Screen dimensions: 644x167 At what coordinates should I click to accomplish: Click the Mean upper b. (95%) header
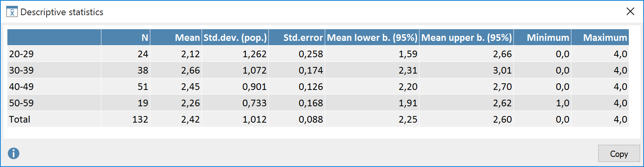pyautogui.click(x=466, y=37)
